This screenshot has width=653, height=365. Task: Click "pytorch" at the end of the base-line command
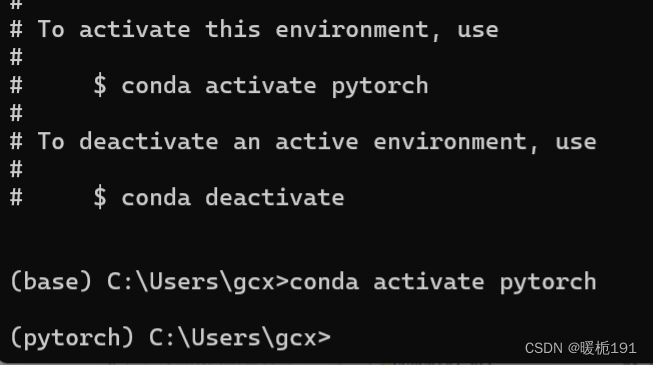[x=548, y=282]
